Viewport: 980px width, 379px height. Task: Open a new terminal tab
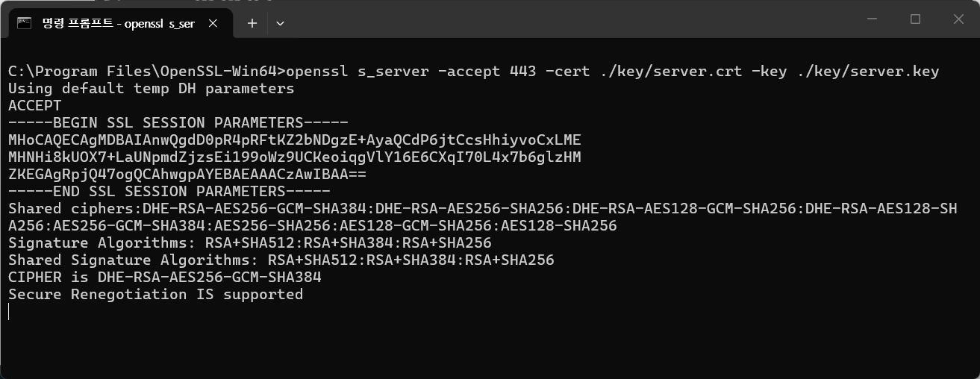[252, 23]
